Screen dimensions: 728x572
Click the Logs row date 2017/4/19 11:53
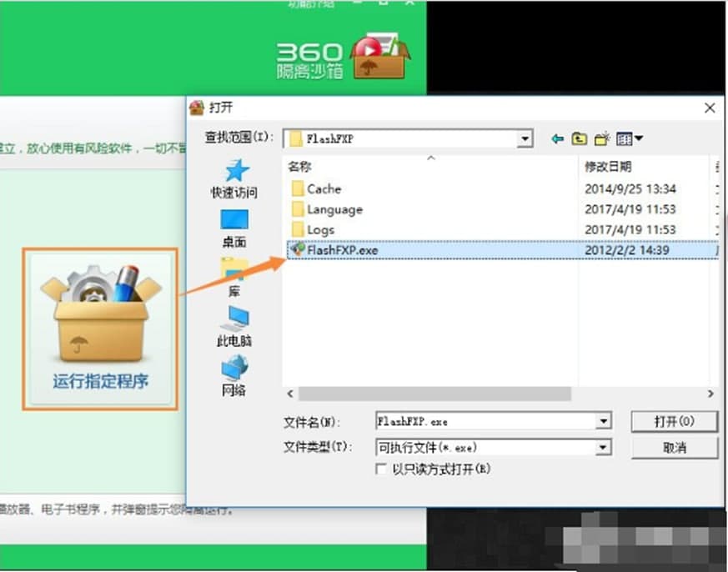pos(630,230)
